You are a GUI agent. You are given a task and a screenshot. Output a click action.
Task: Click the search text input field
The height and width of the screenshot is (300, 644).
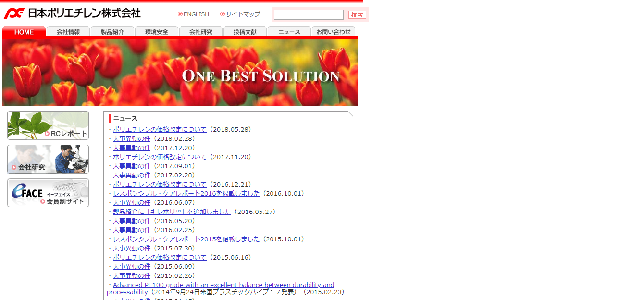click(x=309, y=15)
